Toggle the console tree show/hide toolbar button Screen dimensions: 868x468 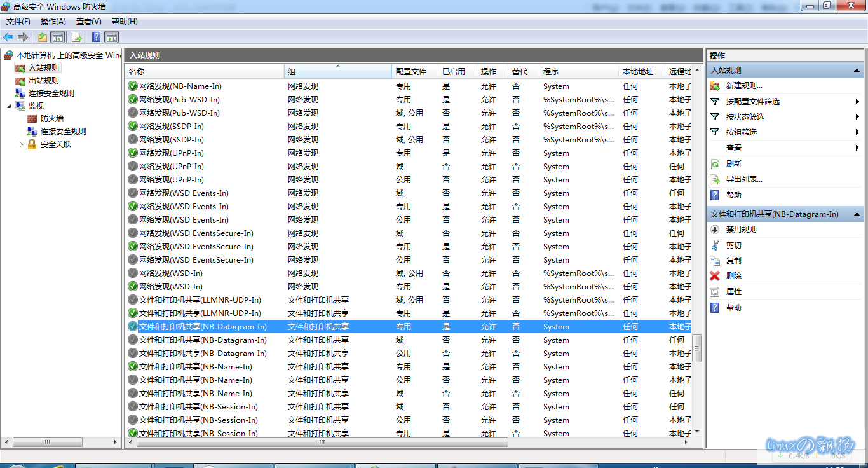[58, 37]
